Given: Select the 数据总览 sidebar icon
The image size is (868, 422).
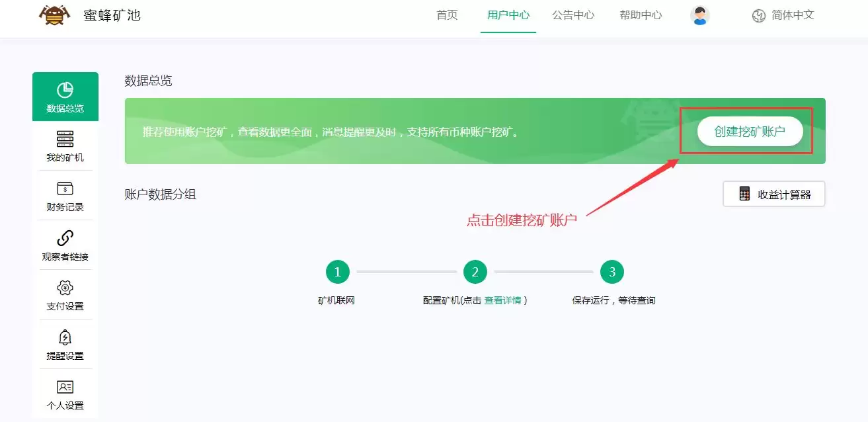Looking at the screenshot, I should point(65,96).
